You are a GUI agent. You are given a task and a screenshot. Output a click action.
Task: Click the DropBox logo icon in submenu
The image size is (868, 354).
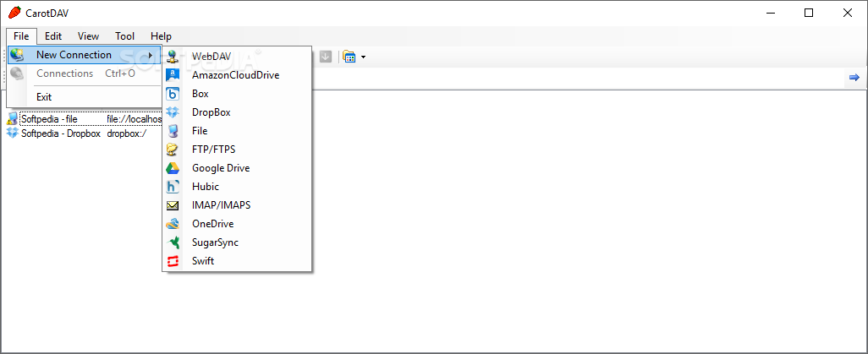coord(173,112)
